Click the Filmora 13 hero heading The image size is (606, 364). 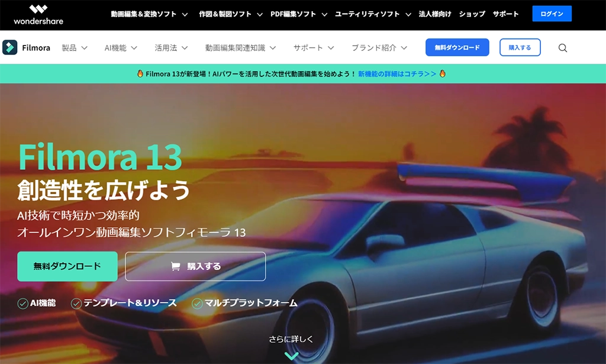tap(100, 157)
